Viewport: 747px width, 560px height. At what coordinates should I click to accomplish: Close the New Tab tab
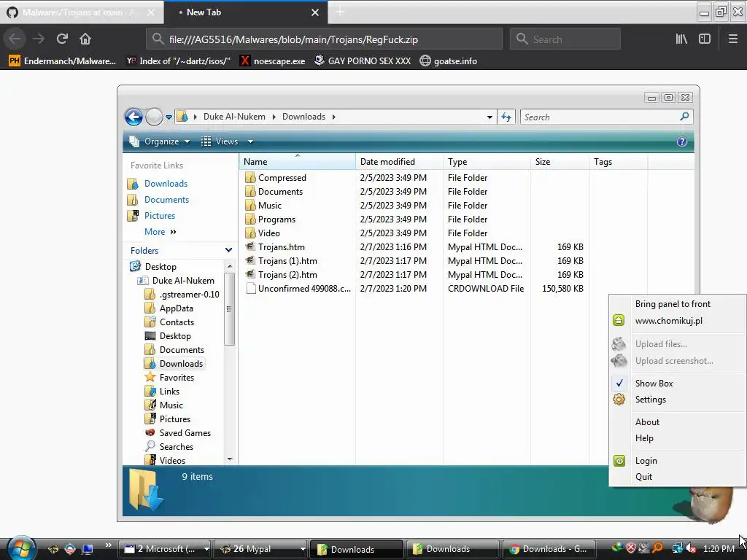315,12
